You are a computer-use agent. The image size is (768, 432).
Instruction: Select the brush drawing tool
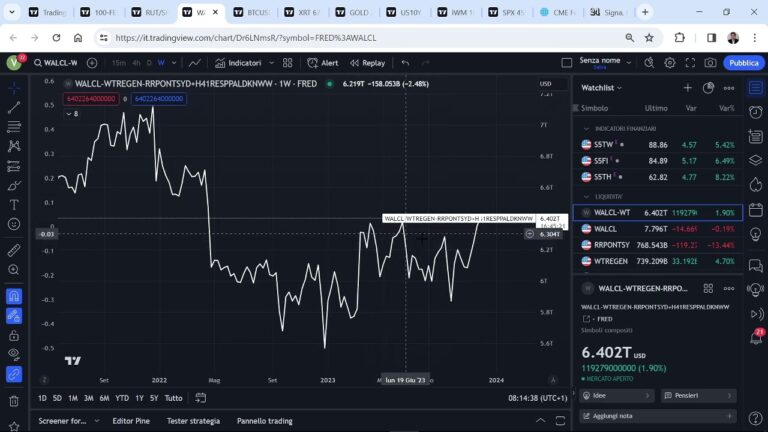14,186
